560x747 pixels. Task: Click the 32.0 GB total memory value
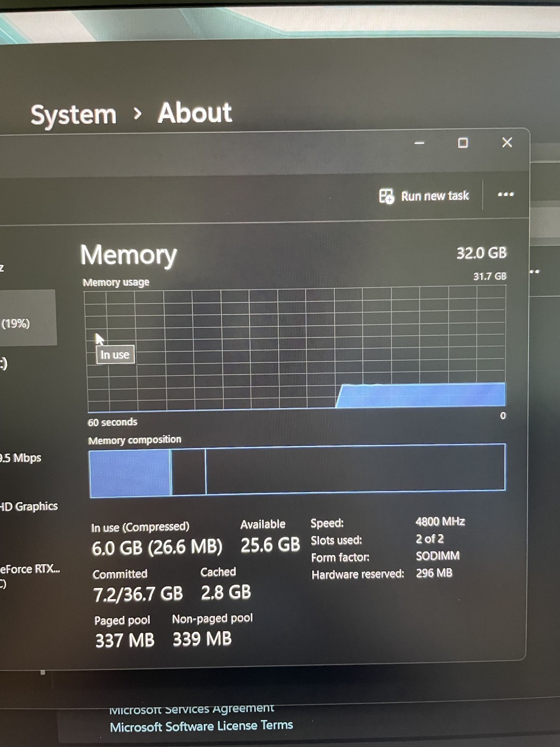tap(482, 253)
